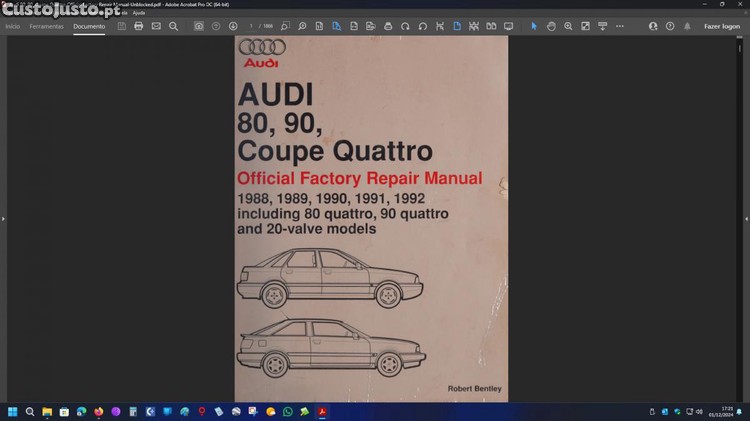Screen dimensions: 750x421
Task: Click the zoom in magnifier icon
Action: (568, 26)
